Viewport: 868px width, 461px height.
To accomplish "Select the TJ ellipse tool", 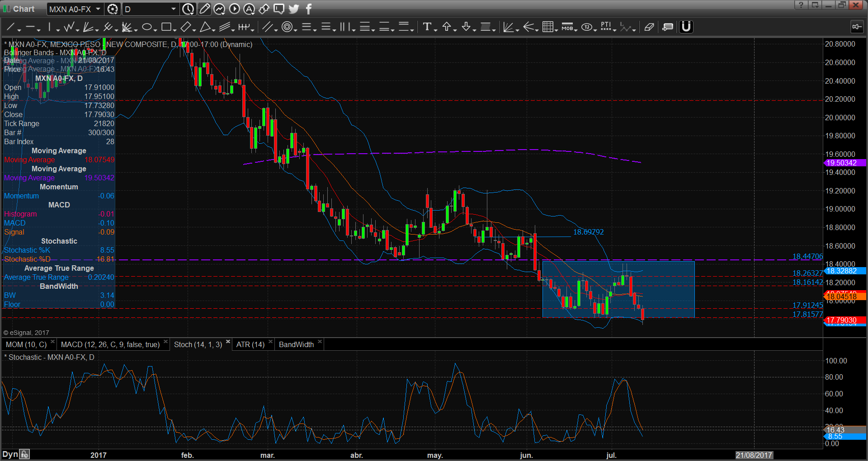I will [x=587, y=27].
